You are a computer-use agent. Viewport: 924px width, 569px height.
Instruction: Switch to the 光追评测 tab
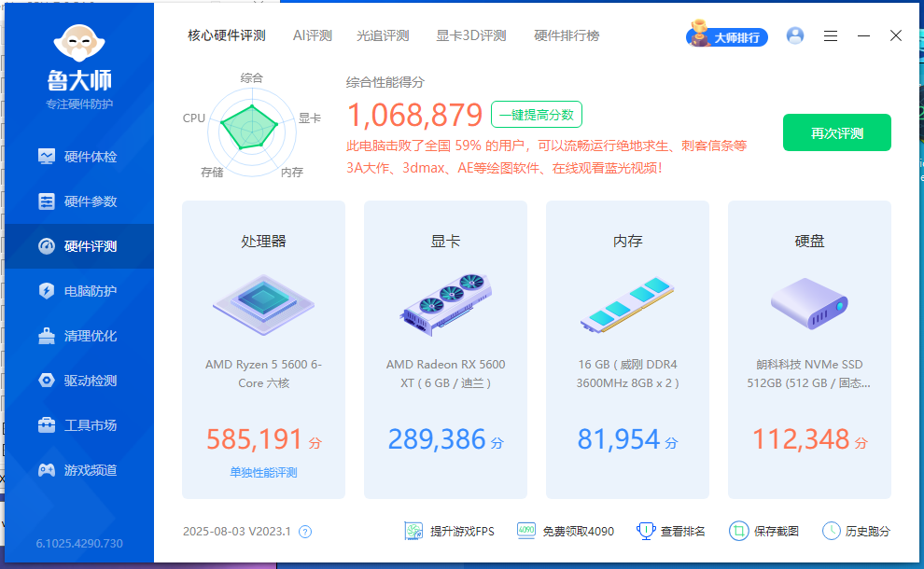pyautogui.click(x=383, y=36)
